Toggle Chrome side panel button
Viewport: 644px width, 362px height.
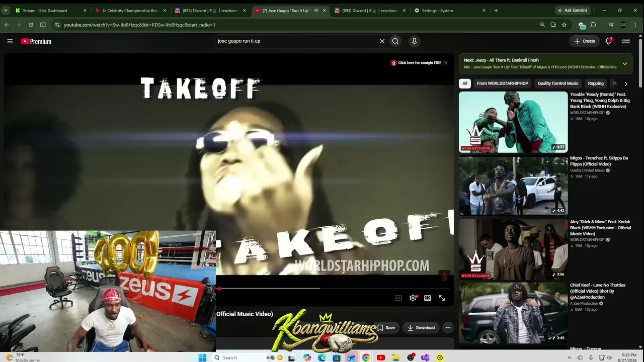tap(43, 25)
